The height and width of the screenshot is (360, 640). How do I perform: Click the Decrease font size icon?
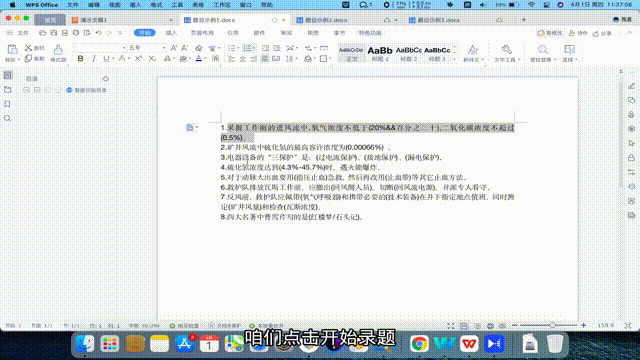pos(184,48)
